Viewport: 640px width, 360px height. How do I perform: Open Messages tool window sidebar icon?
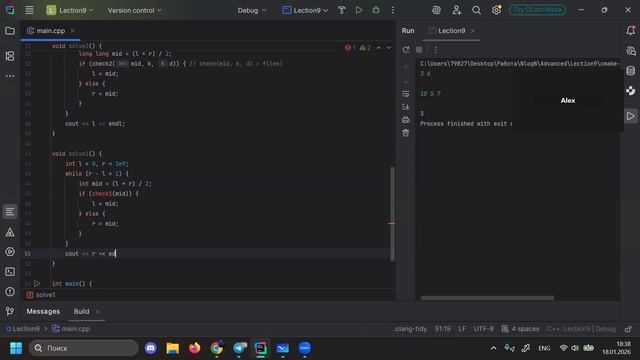pos(10,212)
